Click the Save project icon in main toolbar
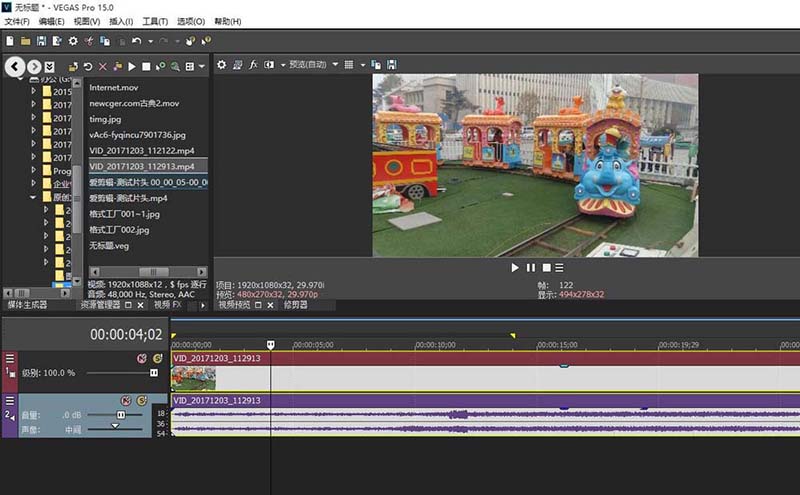Viewport: 800px width, 495px height. [x=41, y=41]
